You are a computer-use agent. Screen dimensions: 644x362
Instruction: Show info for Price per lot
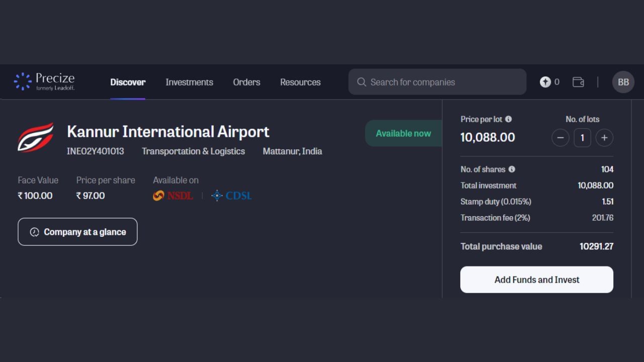pyautogui.click(x=508, y=119)
